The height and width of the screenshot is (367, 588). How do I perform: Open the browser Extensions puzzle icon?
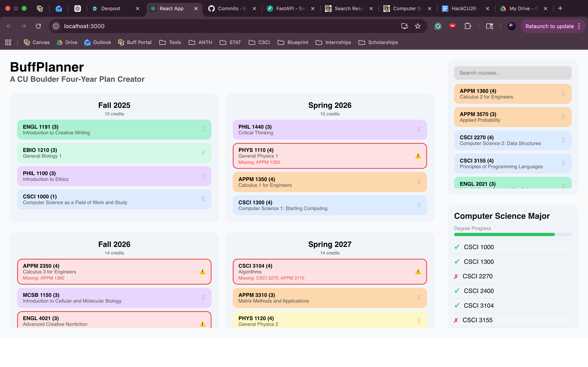[x=468, y=26]
